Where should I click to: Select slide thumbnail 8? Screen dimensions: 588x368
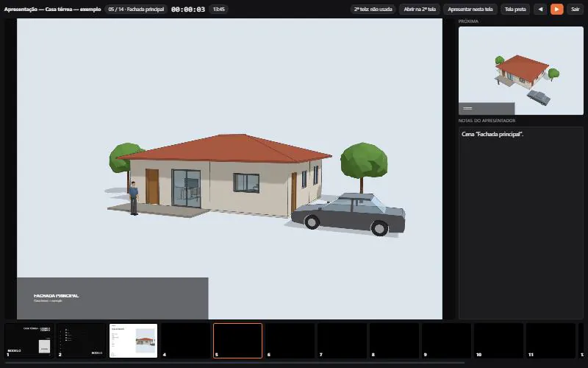(x=394, y=341)
